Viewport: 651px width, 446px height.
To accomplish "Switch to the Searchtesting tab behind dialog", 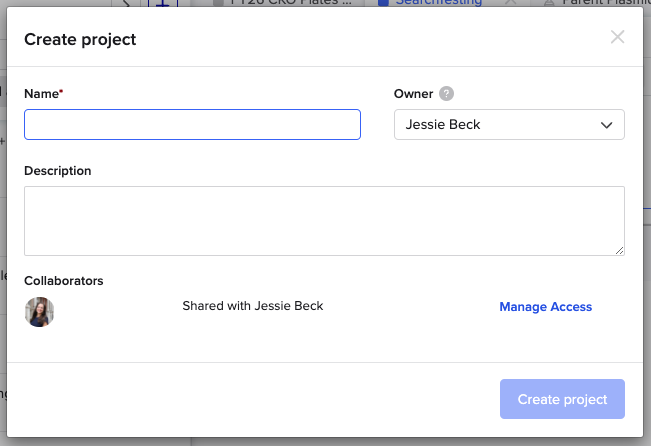I will coord(437,3).
